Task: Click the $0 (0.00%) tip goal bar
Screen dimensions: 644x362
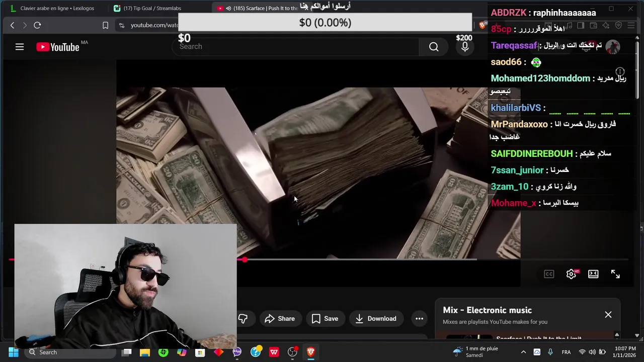Action: 325,23
